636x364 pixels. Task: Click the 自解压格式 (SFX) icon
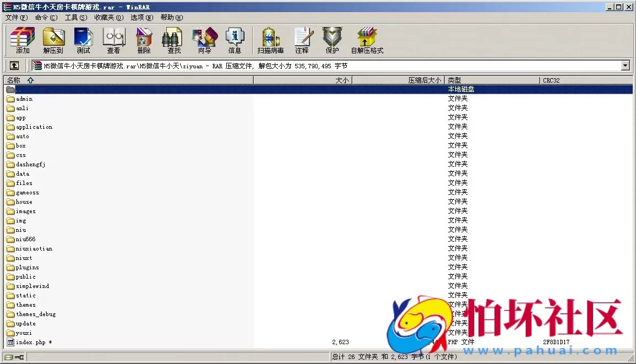click(367, 41)
